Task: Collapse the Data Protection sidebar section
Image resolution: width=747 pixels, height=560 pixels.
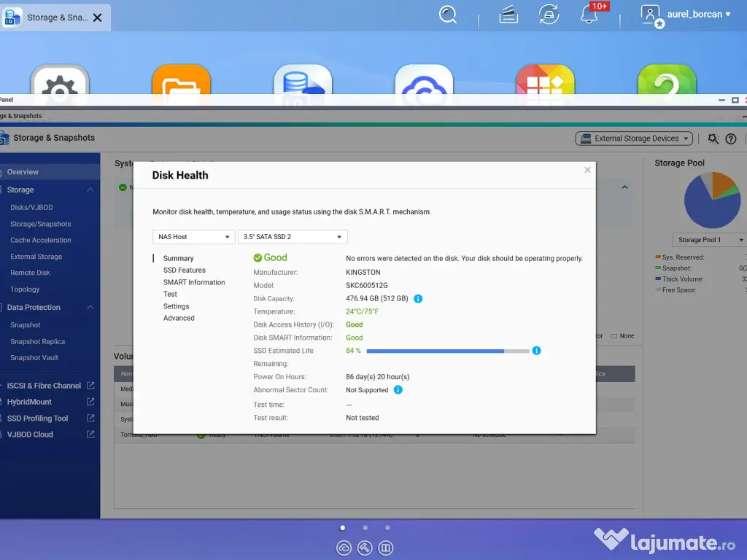Action: click(90, 308)
